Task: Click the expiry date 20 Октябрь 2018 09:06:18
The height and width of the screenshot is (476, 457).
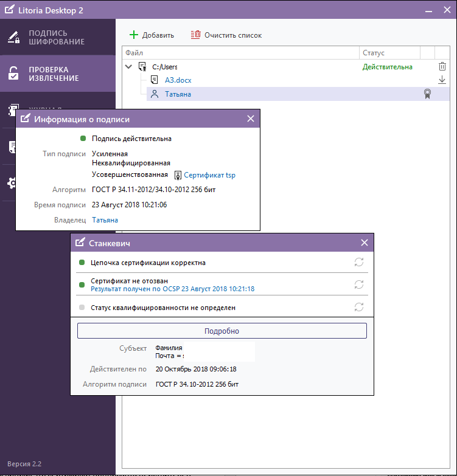Action: click(x=196, y=369)
